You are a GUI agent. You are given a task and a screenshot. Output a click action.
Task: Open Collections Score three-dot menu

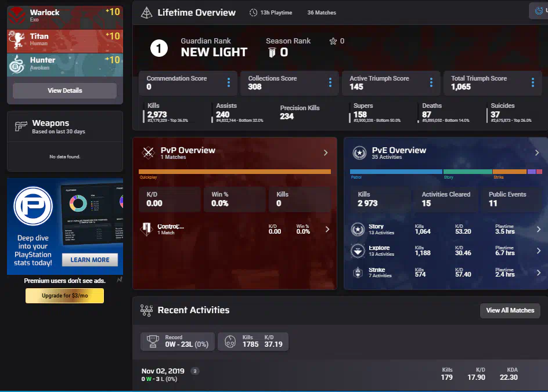[330, 83]
